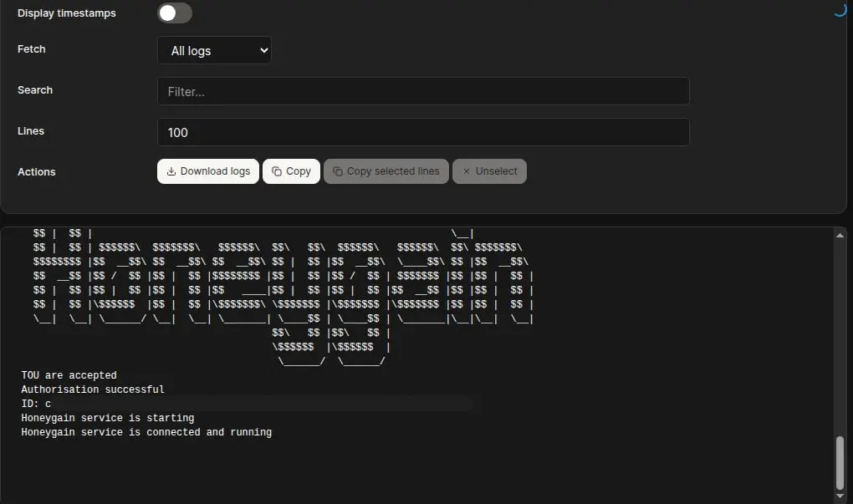Toggle the Display timestamps switch

tap(175, 13)
